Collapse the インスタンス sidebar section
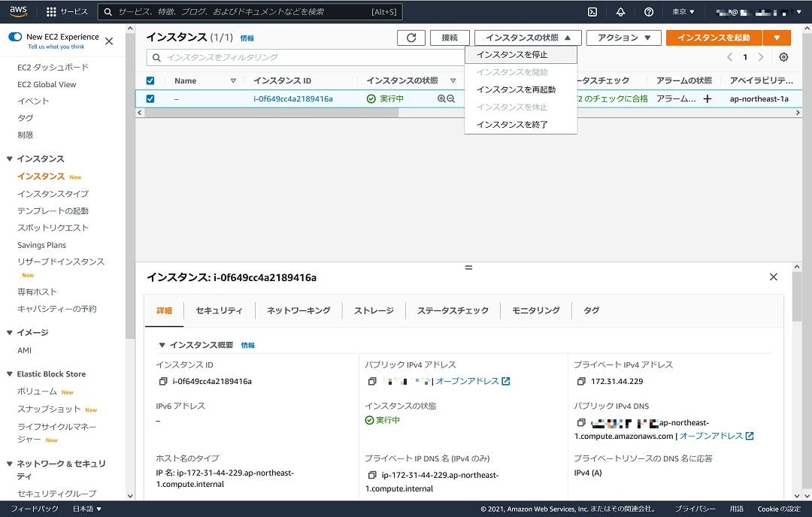Screen dimensions: 812x517 pyautogui.click(x=9, y=159)
